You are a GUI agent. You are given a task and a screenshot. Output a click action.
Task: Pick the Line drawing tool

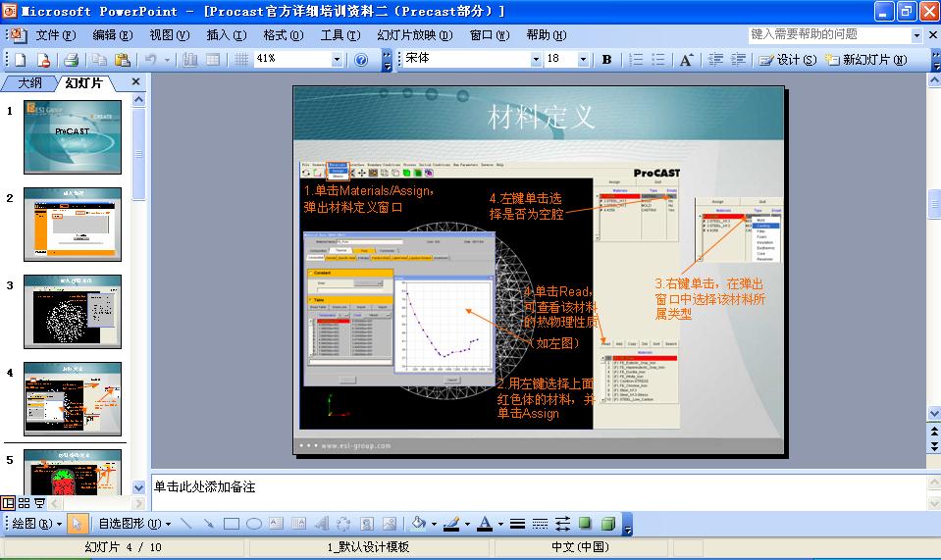point(186,524)
